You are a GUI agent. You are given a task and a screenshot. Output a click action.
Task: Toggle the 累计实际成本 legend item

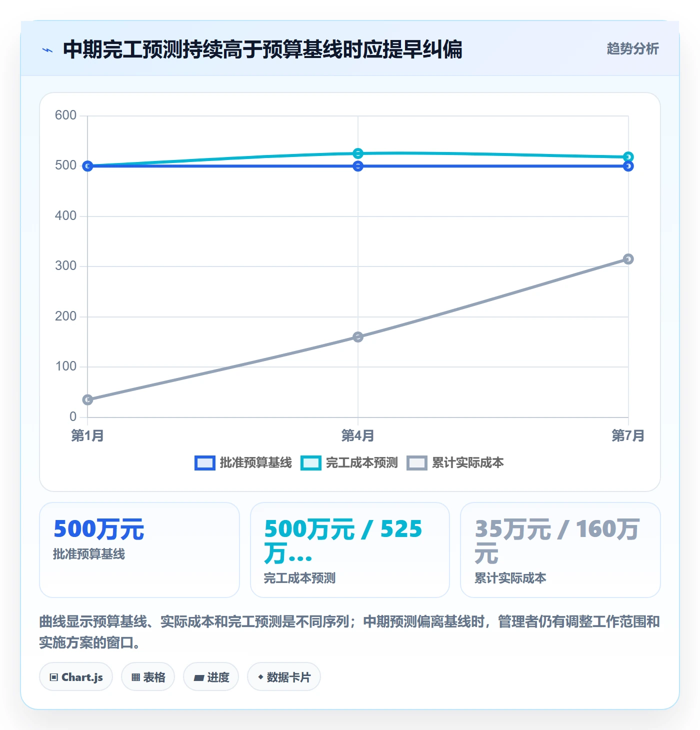(455, 463)
